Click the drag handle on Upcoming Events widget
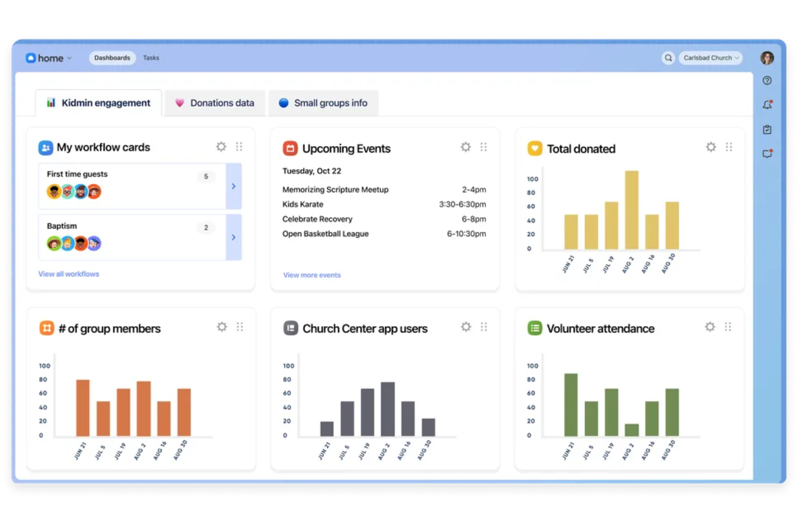Viewport: 798px width, 532px height. (x=484, y=146)
